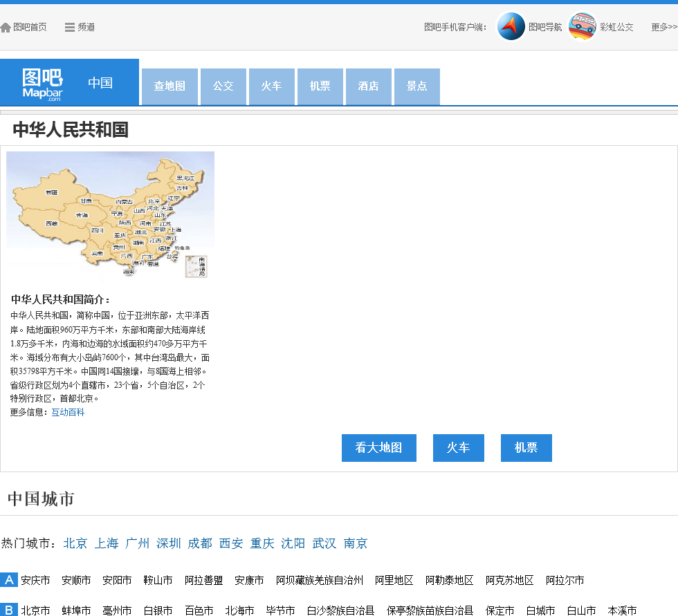This screenshot has height=616, width=678.
Task: Open 安顺市 city link
Action: pos(76,580)
